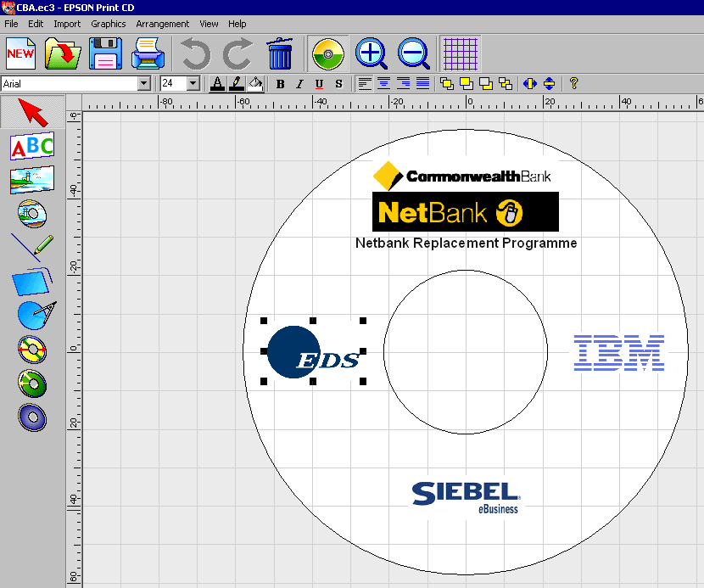Select the IBM logo on the disc
704x588 pixels.
618,353
